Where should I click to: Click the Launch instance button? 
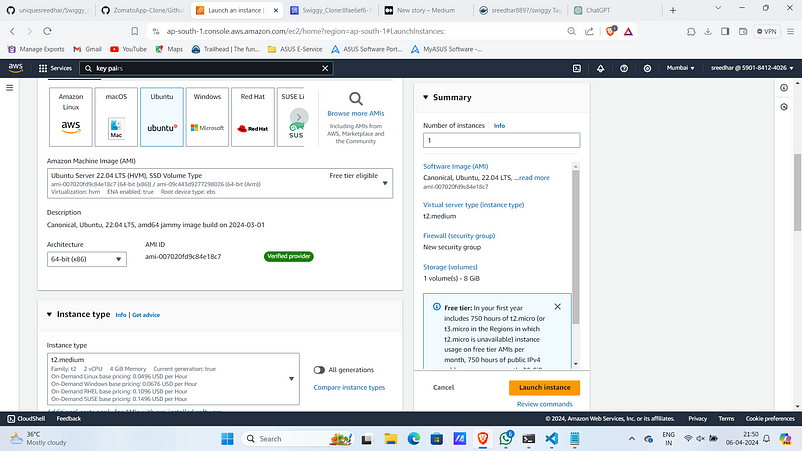pos(544,388)
